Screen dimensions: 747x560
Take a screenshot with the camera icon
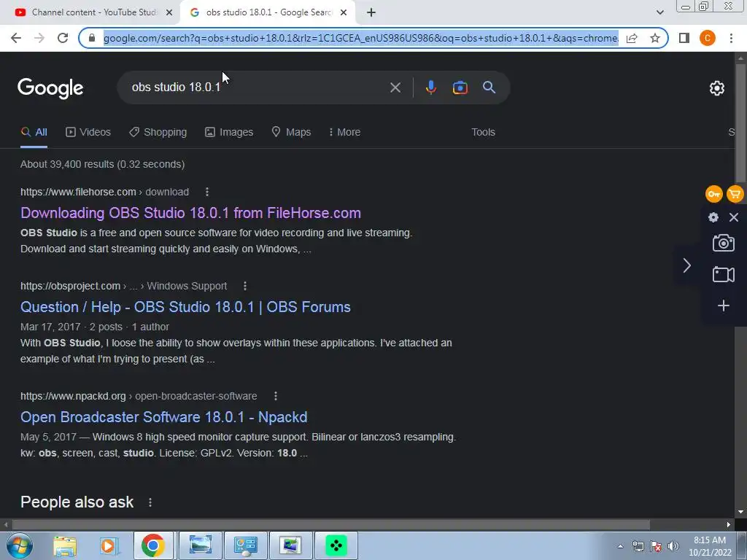[723, 243]
